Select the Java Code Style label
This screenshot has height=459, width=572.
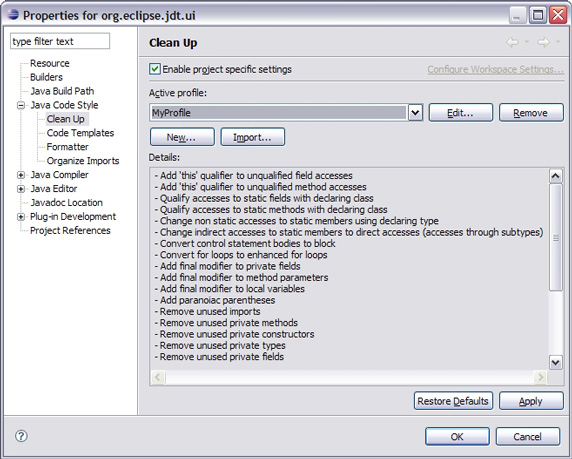pyautogui.click(x=64, y=105)
